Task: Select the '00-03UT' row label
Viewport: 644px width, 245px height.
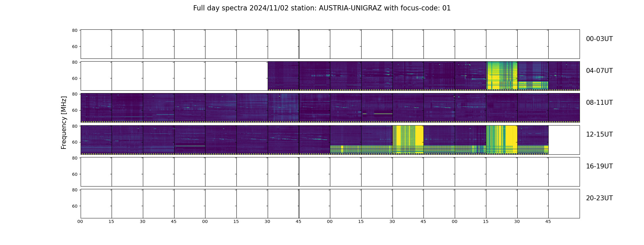Action: [599, 39]
